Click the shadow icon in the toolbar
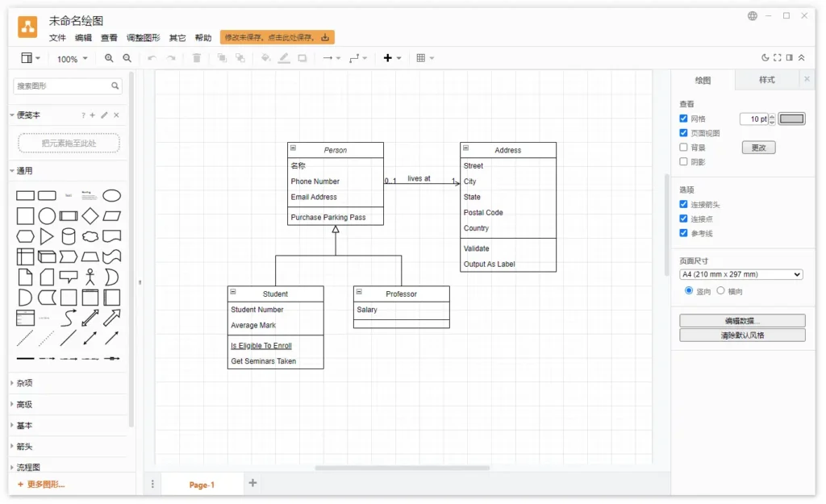This screenshot has width=826, height=504. coord(302,57)
